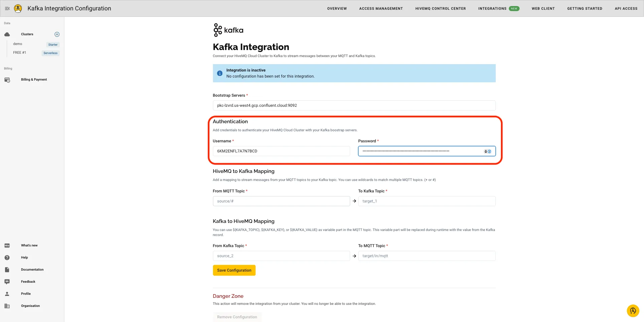
Task: Focus the From MQTT Topic field
Action: [x=281, y=201]
